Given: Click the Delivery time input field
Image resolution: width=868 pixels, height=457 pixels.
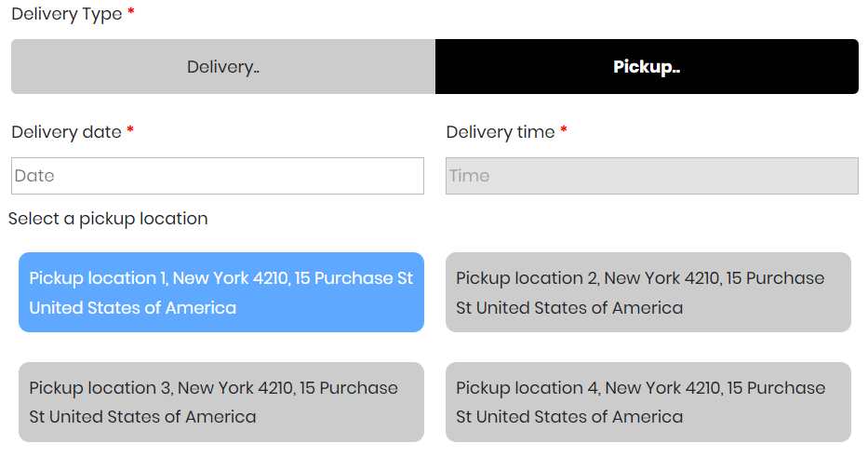Looking at the screenshot, I should click(651, 176).
